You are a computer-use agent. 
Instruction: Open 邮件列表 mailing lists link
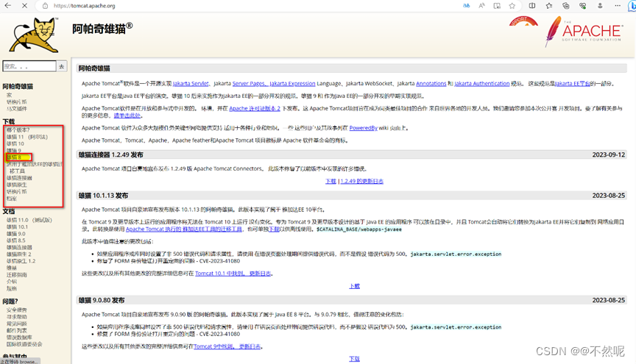(17, 330)
